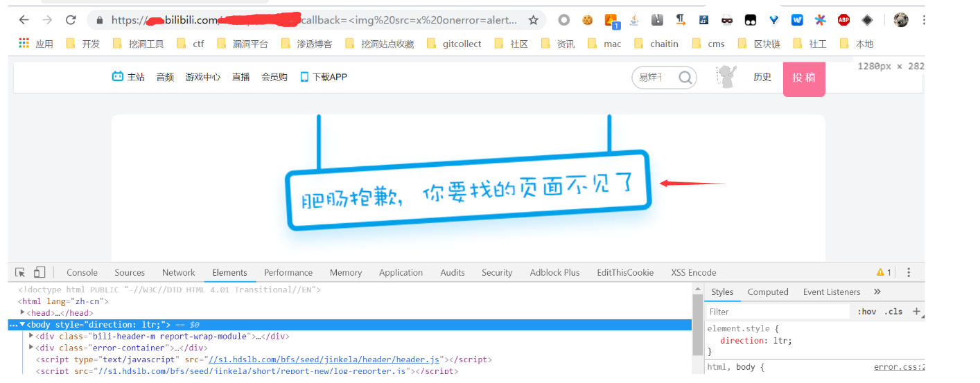Image resolution: width=980 pixels, height=383 pixels.
Task: Expand the bili-header-m div node
Action: pos(31,336)
